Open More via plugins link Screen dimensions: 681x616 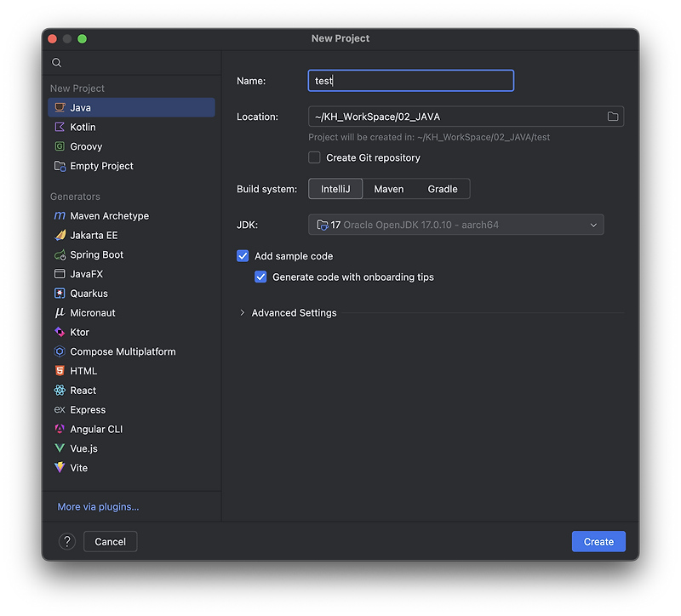(x=96, y=506)
